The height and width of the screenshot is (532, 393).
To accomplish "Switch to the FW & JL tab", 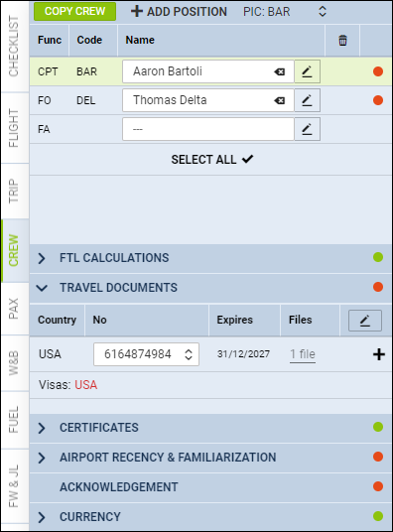I will tap(14, 486).
